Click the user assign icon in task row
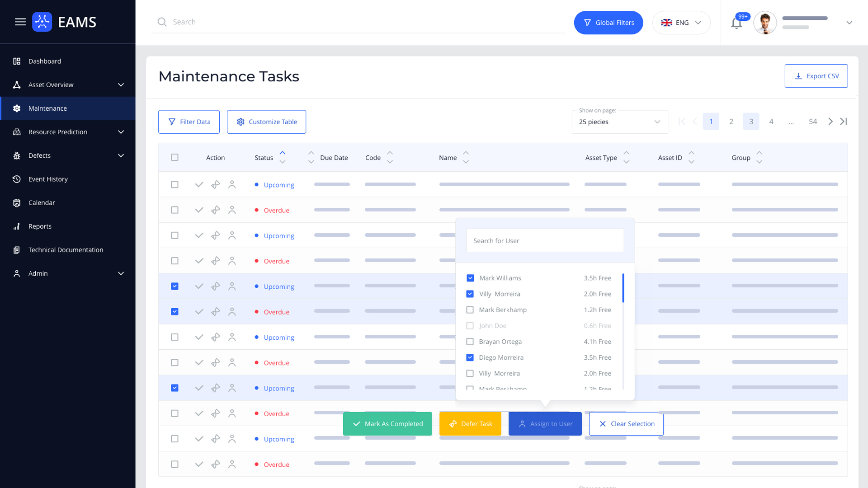This screenshot has width=868, height=488. [x=231, y=185]
